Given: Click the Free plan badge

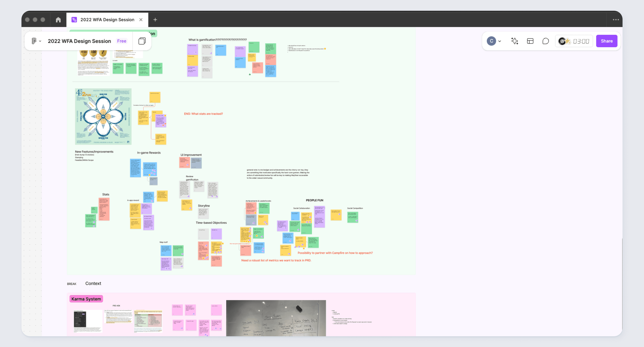Looking at the screenshot, I should [x=122, y=41].
